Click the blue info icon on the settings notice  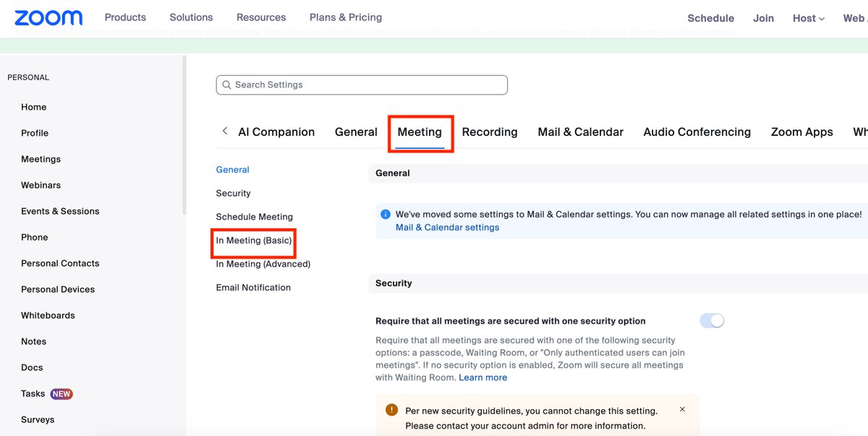click(x=384, y=214)
